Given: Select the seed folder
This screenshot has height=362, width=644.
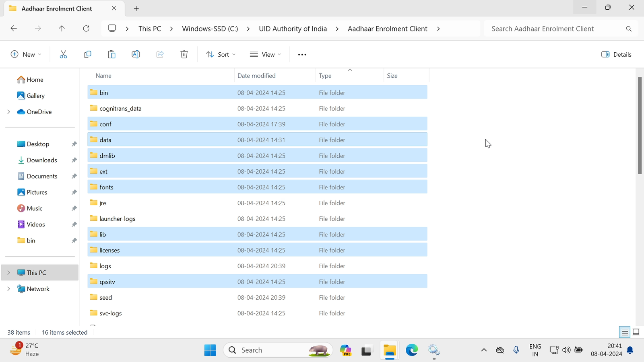Looking at the screenshot, I should pyautogui.click(x=257, y=297).
